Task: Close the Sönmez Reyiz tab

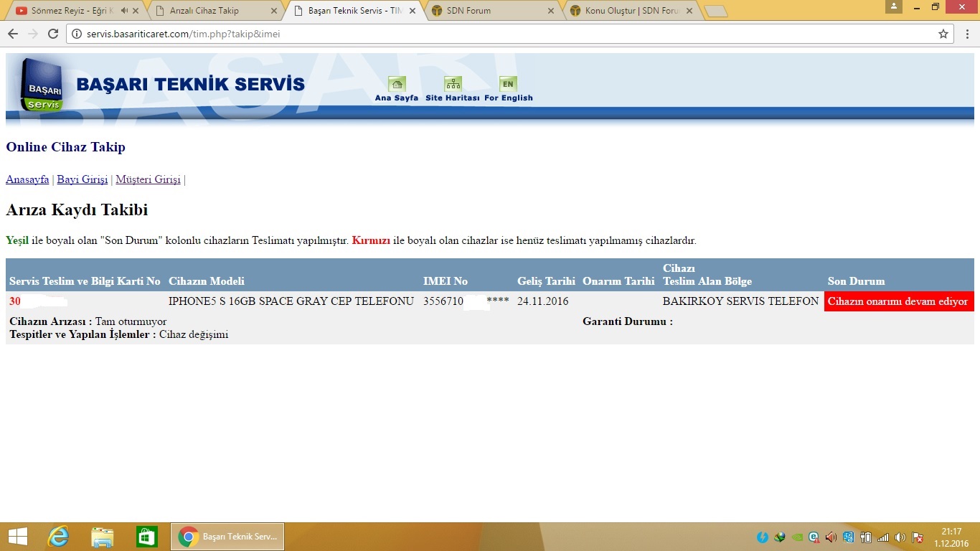Action: click(x=136, y=11)
